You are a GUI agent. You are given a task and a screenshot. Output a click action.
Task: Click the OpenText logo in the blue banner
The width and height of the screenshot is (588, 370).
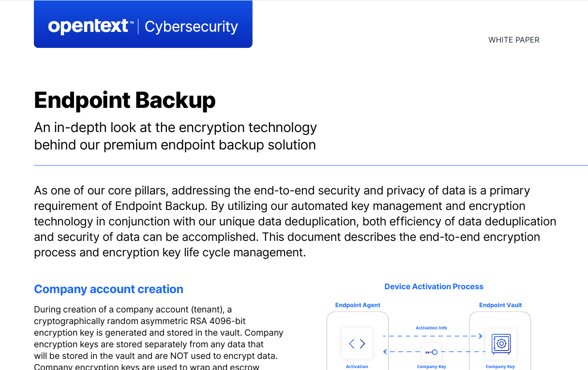pos(89,26)
